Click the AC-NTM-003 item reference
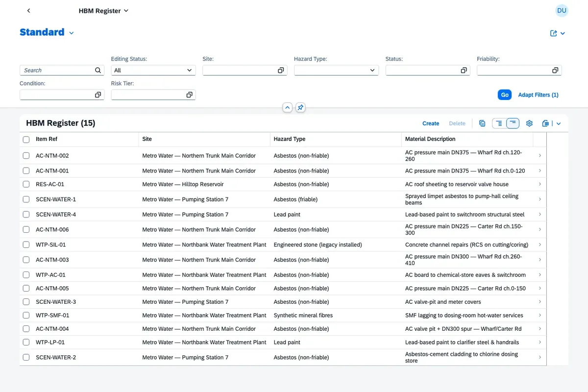The height and width of the screenshot is (392, 588). pos(52,260)
